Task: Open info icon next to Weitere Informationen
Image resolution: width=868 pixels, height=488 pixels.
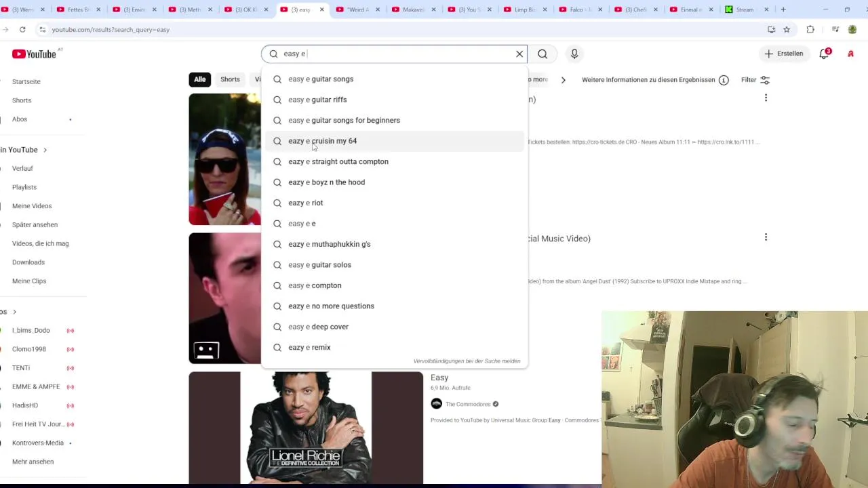Action: tap(724, 80)
